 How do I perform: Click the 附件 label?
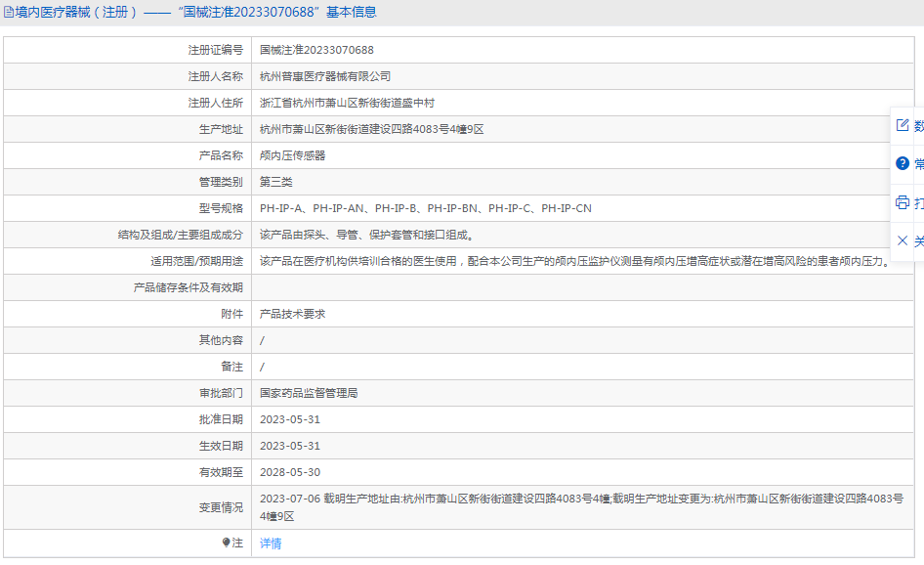[232, 314]
